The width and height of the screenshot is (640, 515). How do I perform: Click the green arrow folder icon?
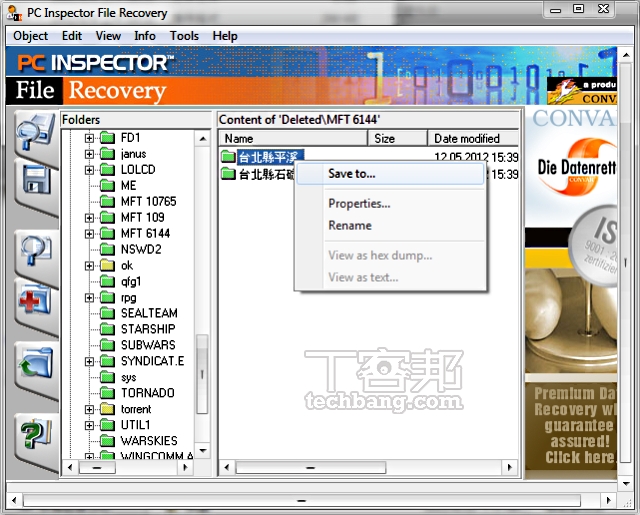coord(37,366)
